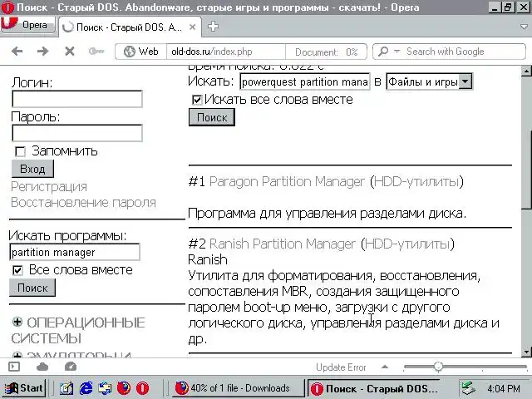The image size is (532, 399).
Task: Open a new tab with plus icon
Action: click(213, 26)
